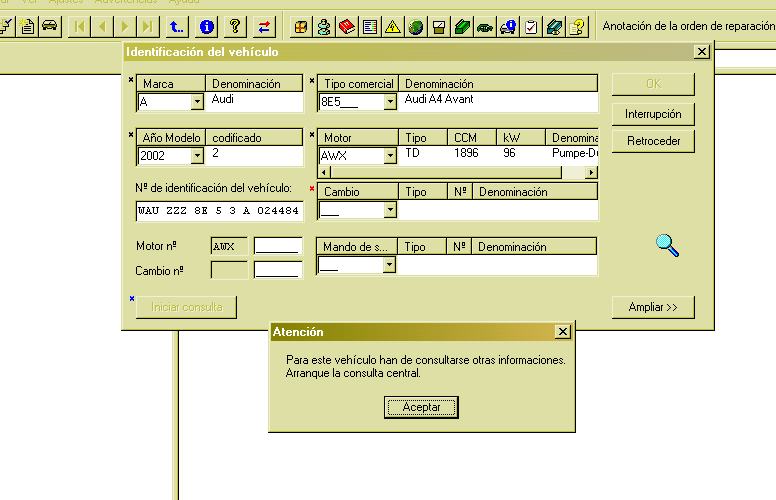Click the 'TD' motor type value
The height and width of the screenshot is (500, 776).
412,153
